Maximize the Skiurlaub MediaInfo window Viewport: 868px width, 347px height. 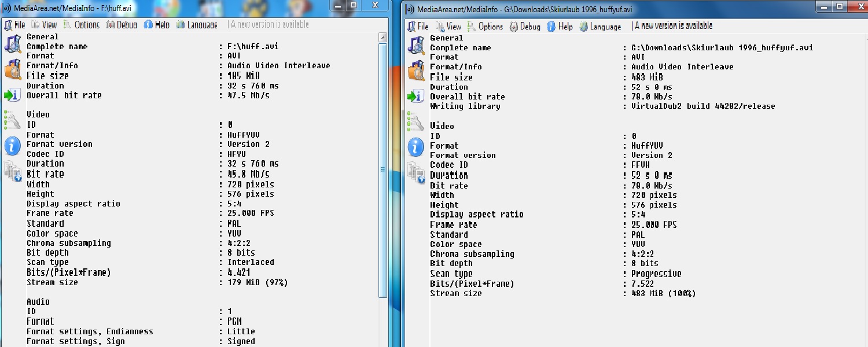tap(838, 6)
